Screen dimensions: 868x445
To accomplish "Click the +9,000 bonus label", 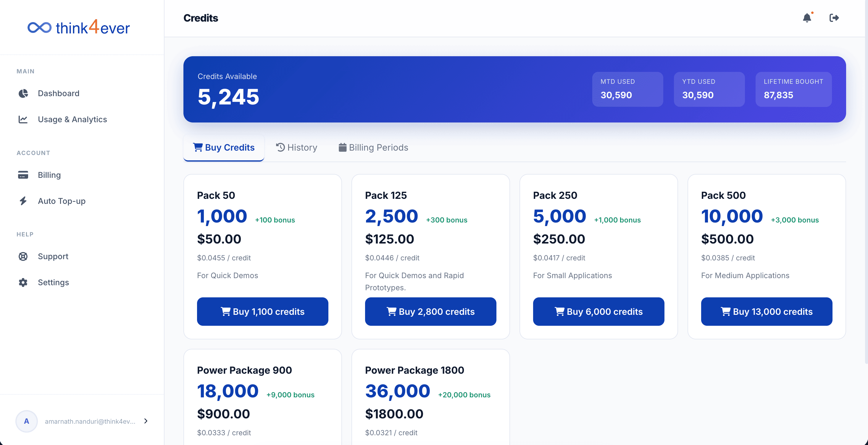I will (291, 395).
